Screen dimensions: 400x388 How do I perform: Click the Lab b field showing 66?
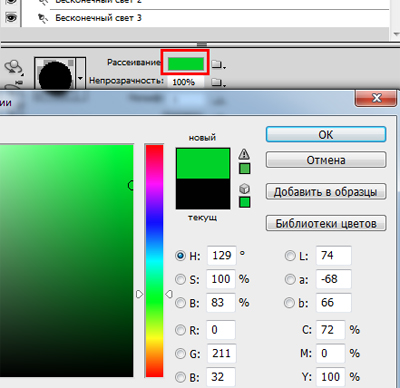pos(334,303)
